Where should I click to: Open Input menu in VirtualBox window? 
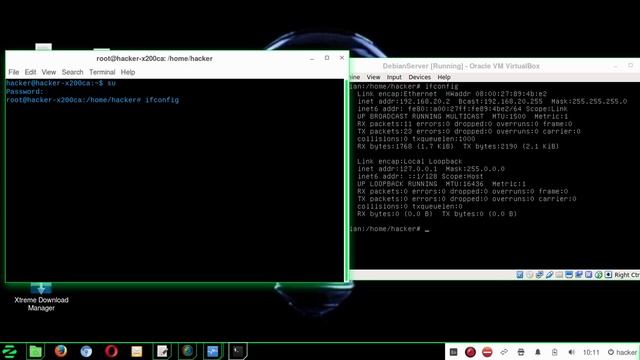point(394,77)
